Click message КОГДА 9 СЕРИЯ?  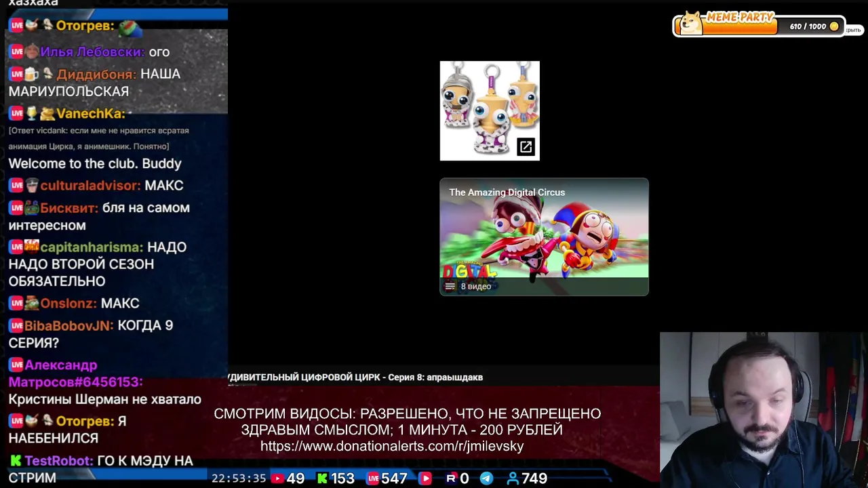91,334
